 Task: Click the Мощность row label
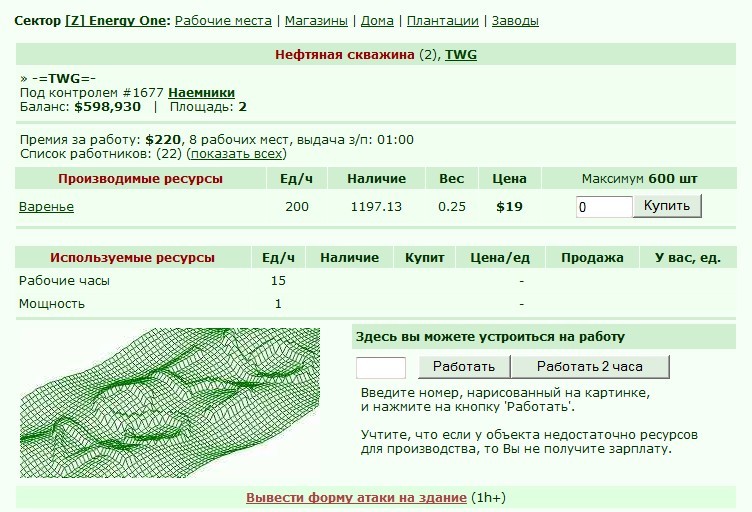[52, 303]
